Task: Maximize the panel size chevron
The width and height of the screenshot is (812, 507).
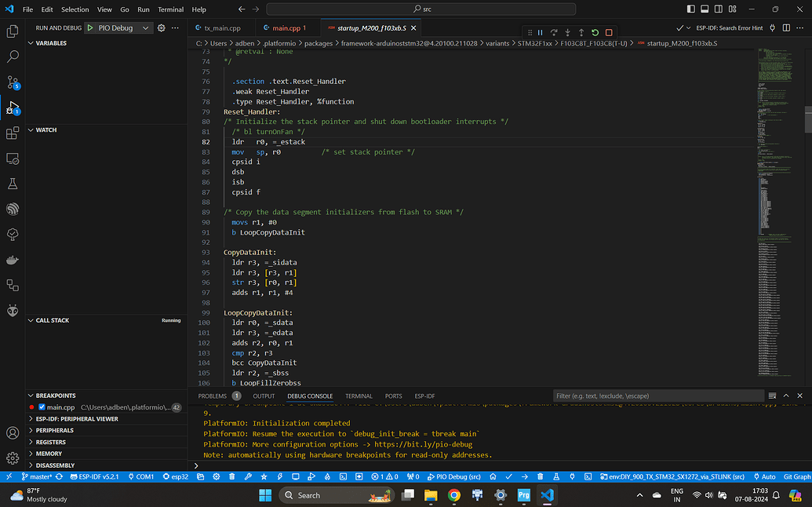Action: point(786,396)
